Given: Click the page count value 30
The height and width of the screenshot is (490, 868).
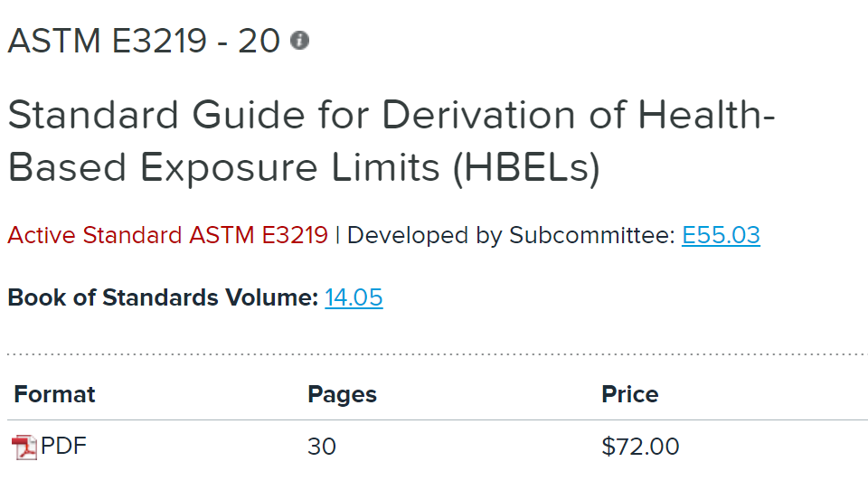Looking at the screenshot, I should (321, 447).
